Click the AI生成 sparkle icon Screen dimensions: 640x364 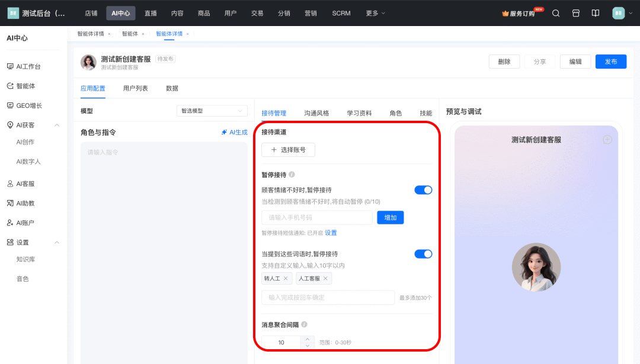tap(224, 132)
